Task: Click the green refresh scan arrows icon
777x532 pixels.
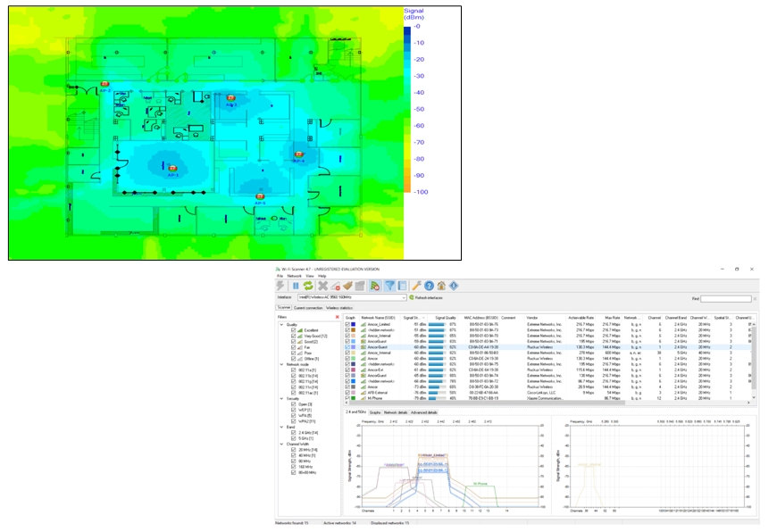Action: click(x=307, y=286)
